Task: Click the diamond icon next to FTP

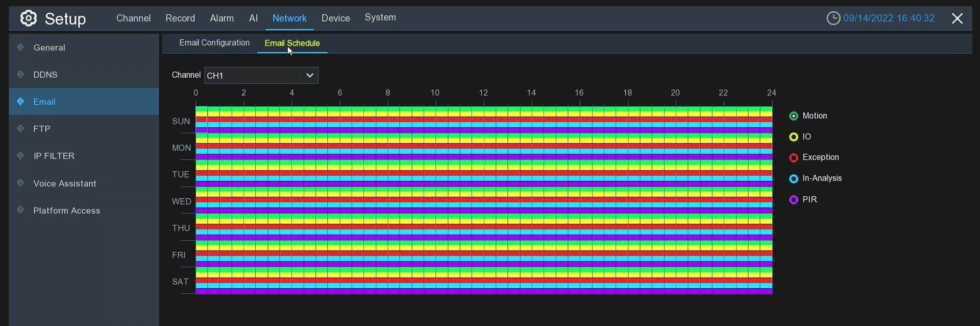Action: [20, 129]
